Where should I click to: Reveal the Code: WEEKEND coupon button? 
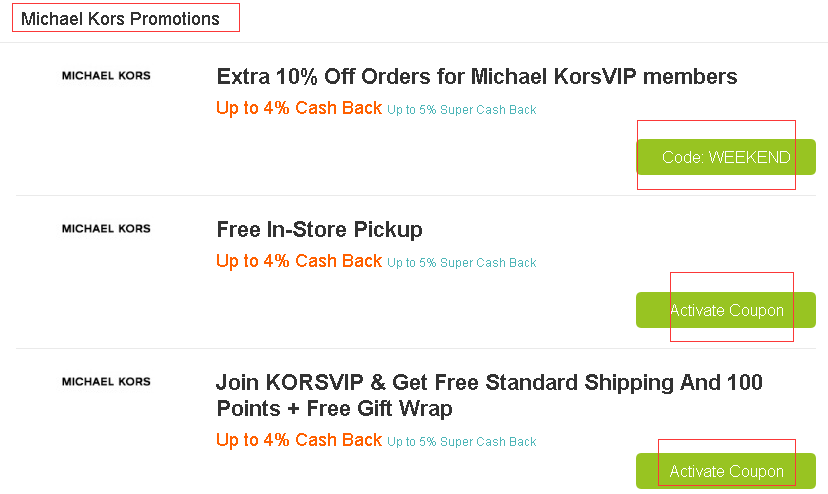(726, 157)
